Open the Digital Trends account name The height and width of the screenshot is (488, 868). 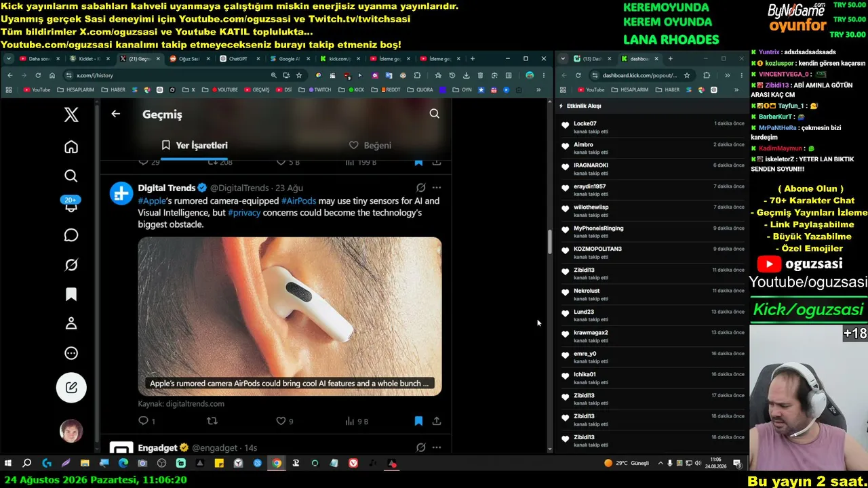tap(167, 188)
